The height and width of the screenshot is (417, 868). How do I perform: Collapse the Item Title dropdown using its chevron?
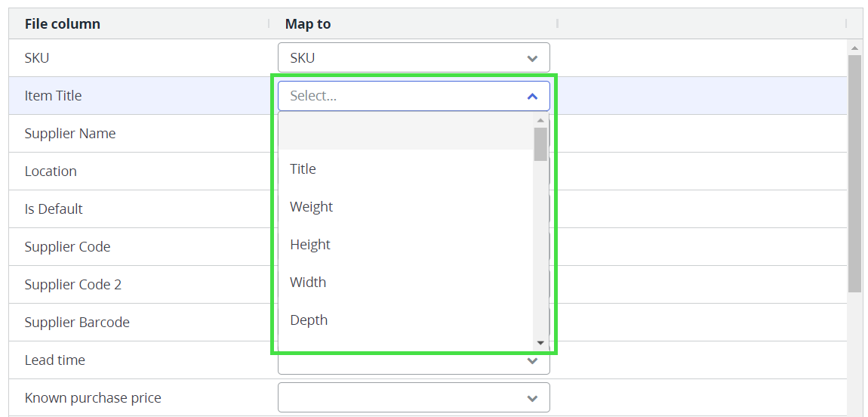click(532, 97)
